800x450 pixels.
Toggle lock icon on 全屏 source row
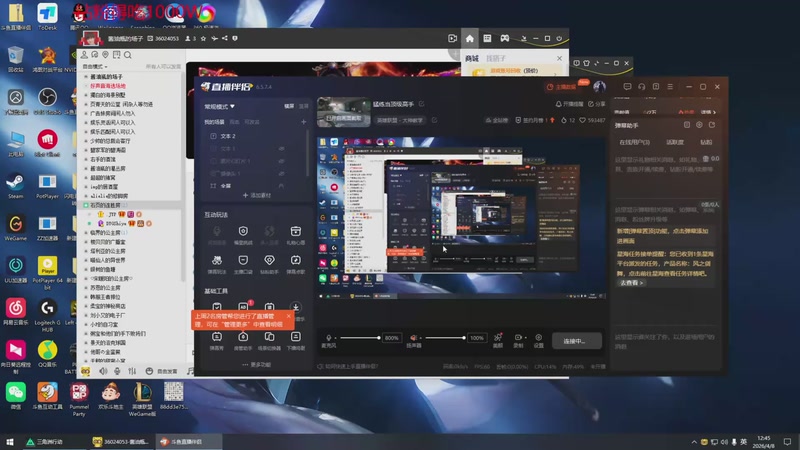pyautogui.click(x=281, y=186)
